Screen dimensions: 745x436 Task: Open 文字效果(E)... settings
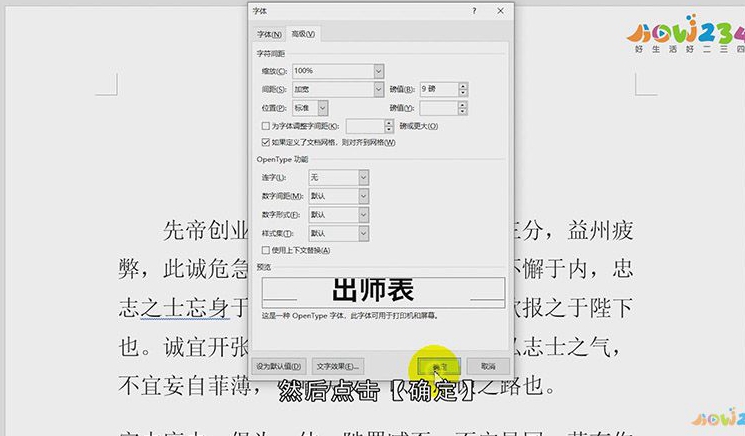[338, 366]
